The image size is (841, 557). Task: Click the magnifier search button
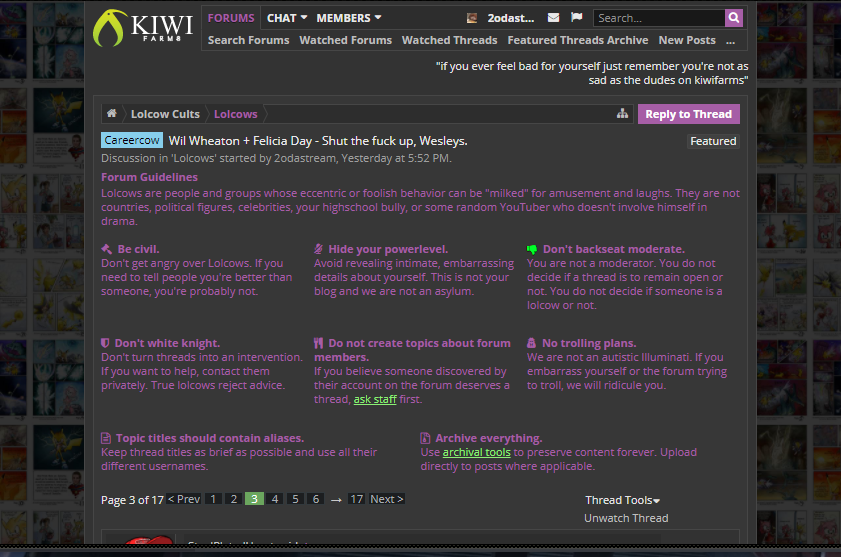point(734,18)
